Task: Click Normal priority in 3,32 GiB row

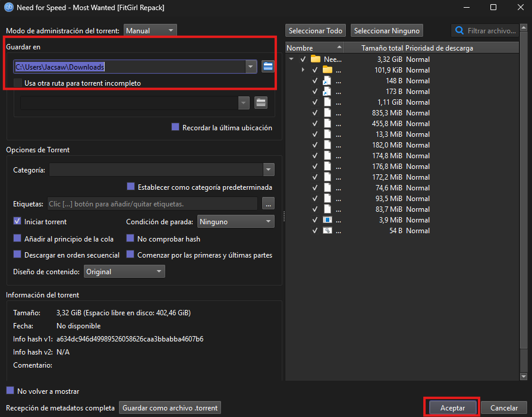Action: 418,59
